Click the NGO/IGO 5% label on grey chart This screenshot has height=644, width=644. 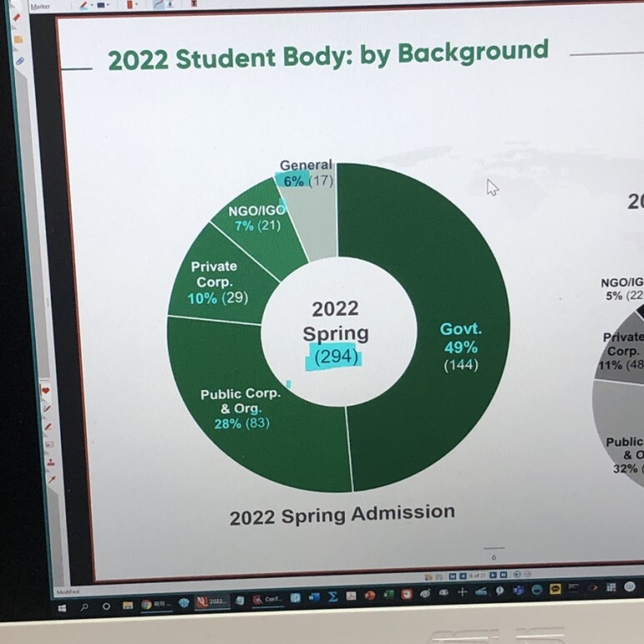click(x=622, y=289)
